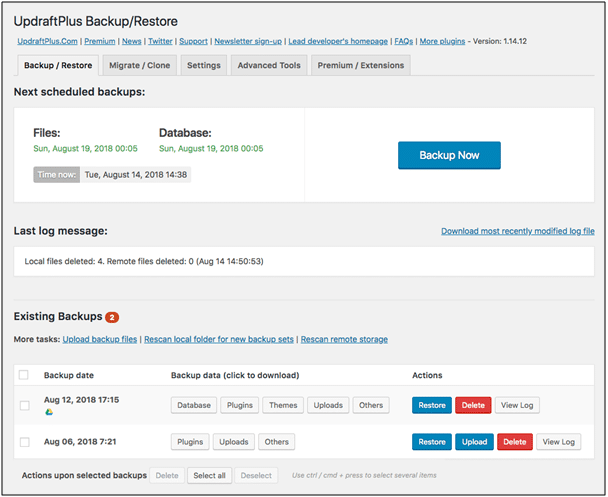This screenshot has height=497, width=608.
Task: Click the Newsletter sign-up link
Action: [248, 41]
